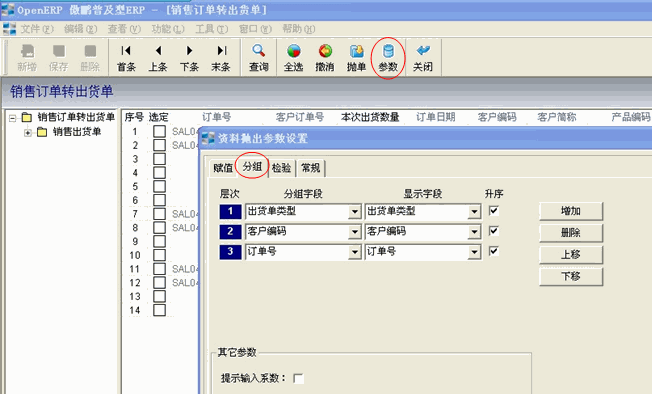Open 分组字段 dropdown for level 1
652x394 pixels.
pos(354,212)
